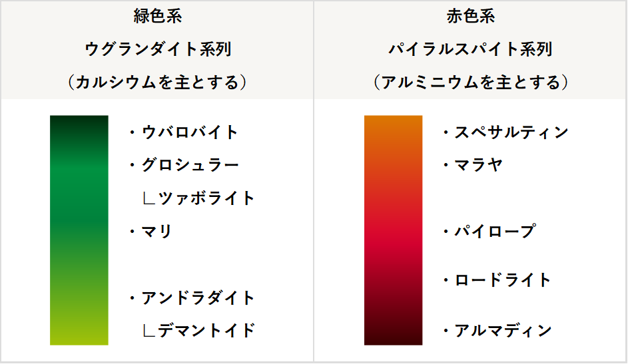Click the アルミニウムを主とする subtitle
Image resolution: width=628 pixels, height=364 pixels.
(x=471, y=83)
